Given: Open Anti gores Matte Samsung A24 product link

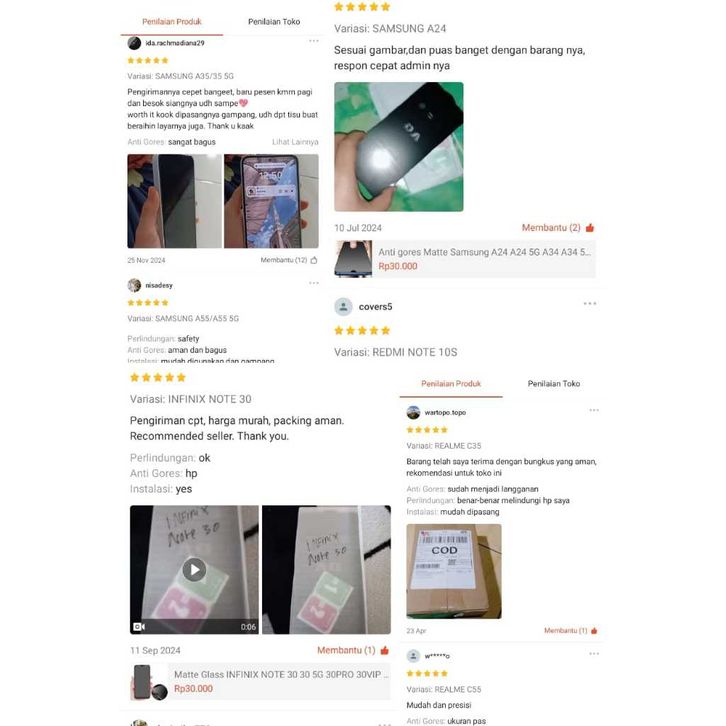Looking at the screenshot, I should click(464, 259).
